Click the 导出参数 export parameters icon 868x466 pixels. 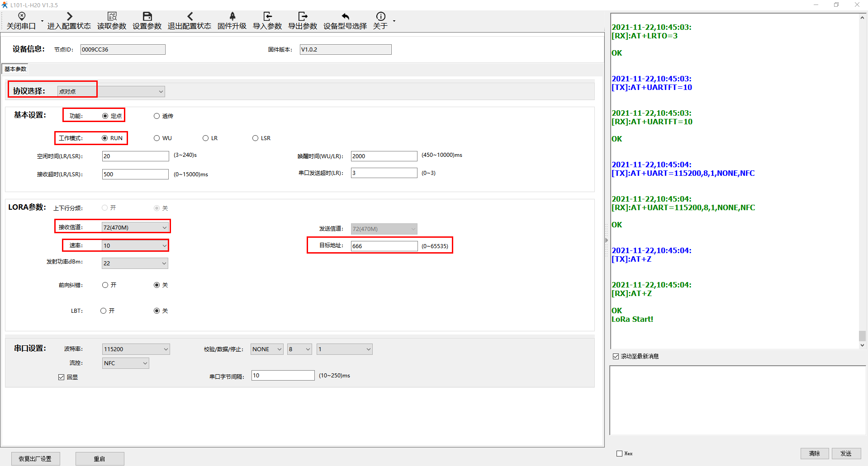303,17
